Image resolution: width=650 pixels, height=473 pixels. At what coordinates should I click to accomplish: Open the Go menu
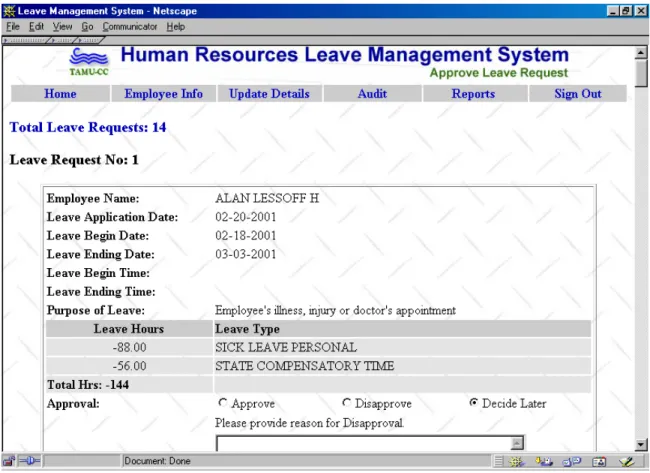click(87, 27)
